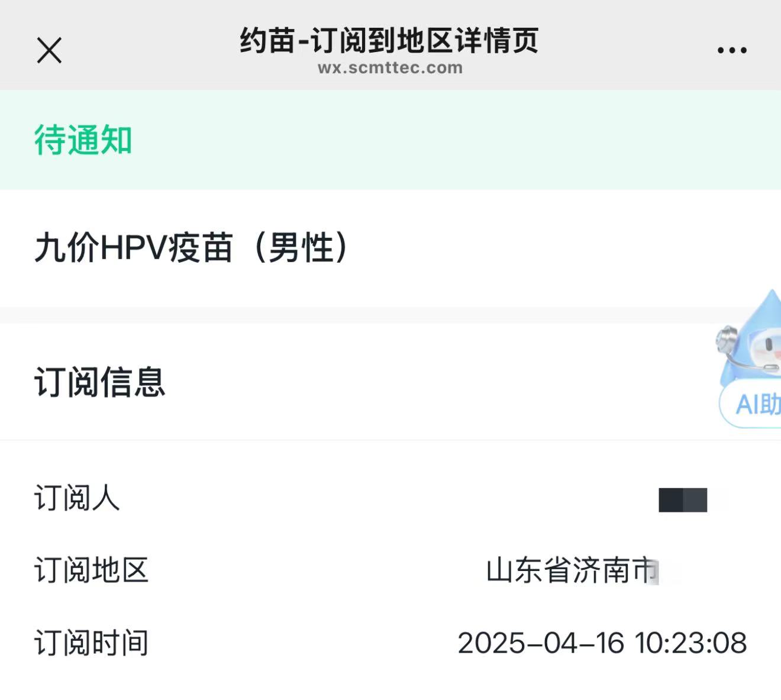The height and width of the screenshot is (700, 781).
Task: Open the AI助 assistant label button
Action: tap(751, 404)
